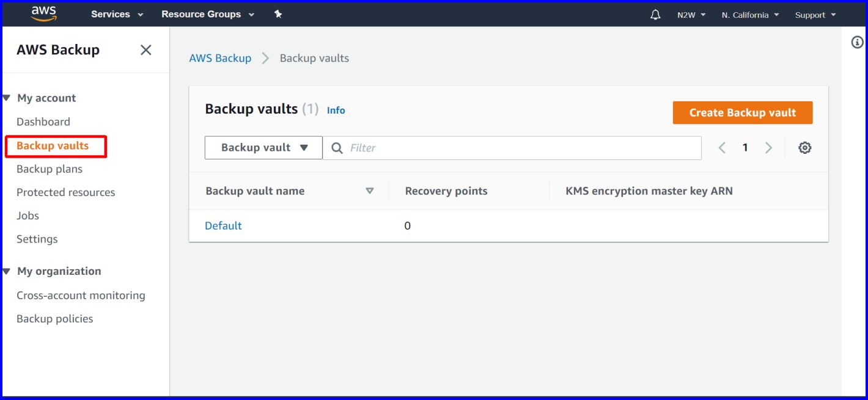Open the Services menu
Screen dimensions: 868x400
pos(117,14)
